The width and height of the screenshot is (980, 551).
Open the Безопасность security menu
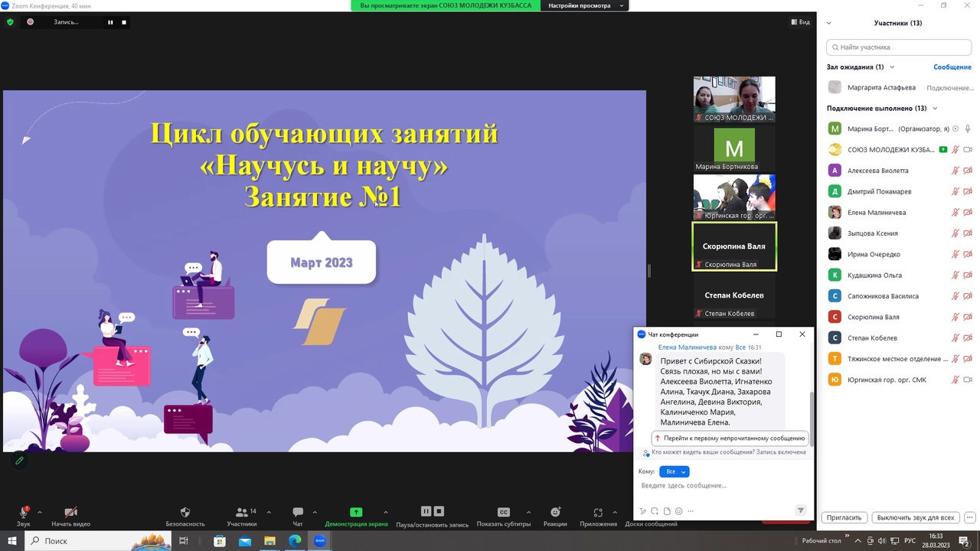(x=185, y=516)
